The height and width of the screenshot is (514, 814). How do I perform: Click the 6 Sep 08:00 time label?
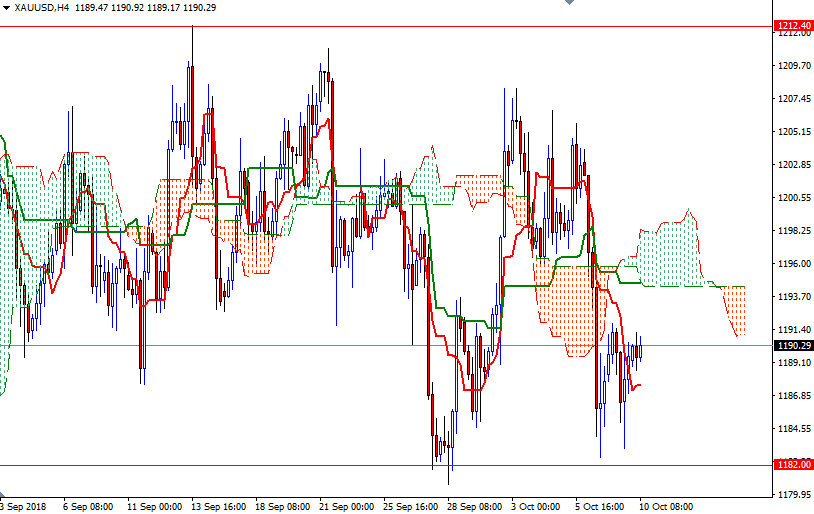tap(88, 507)
